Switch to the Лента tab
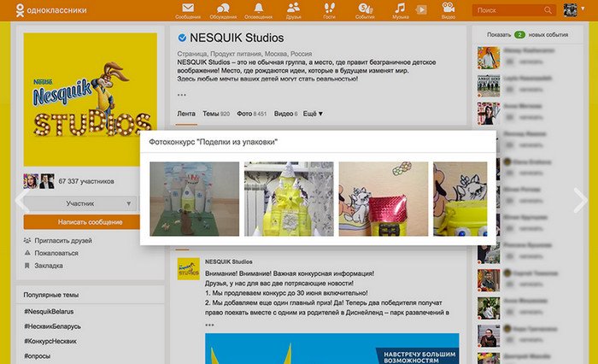This screenshot has height=364, width=598. coord(186,114)
